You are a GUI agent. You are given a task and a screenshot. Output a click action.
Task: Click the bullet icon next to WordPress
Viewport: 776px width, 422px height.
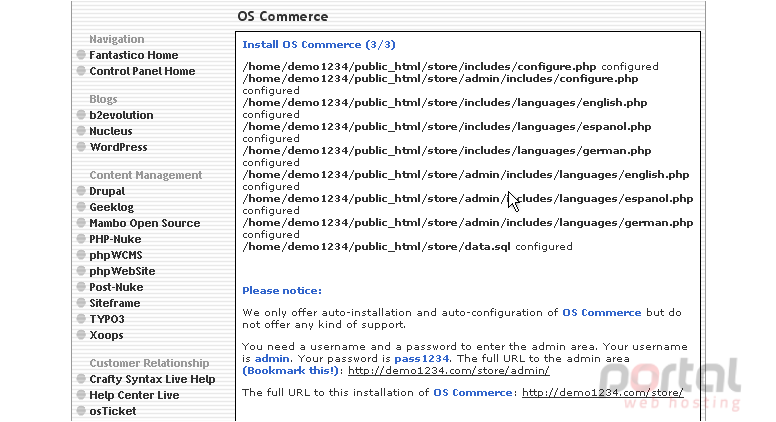(81, 147)
